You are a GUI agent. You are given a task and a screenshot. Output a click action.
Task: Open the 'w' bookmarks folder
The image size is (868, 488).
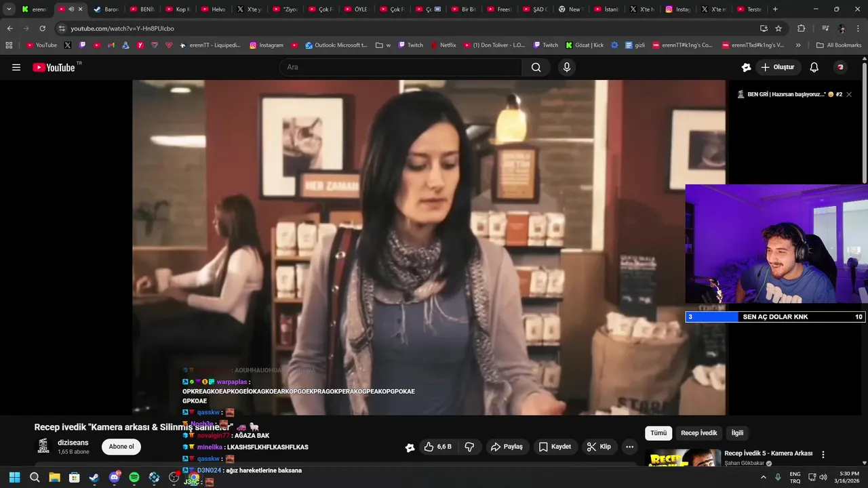coord(383,45)
